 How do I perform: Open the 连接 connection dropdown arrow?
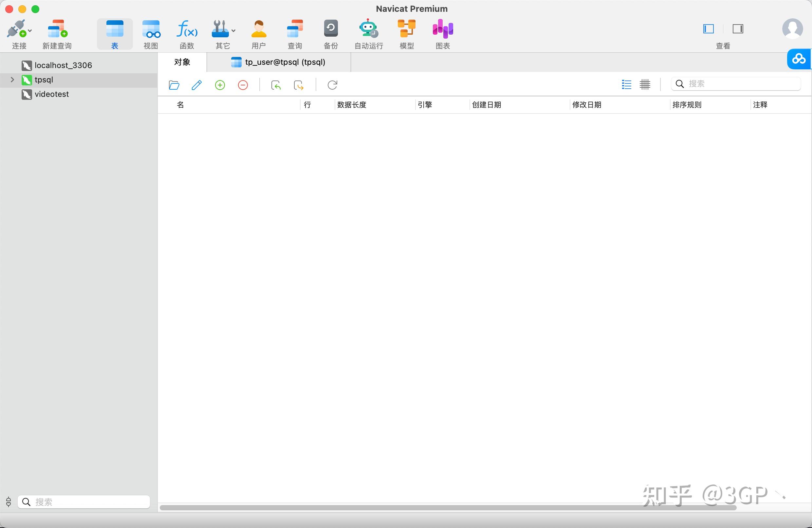(x=30, y=31)
